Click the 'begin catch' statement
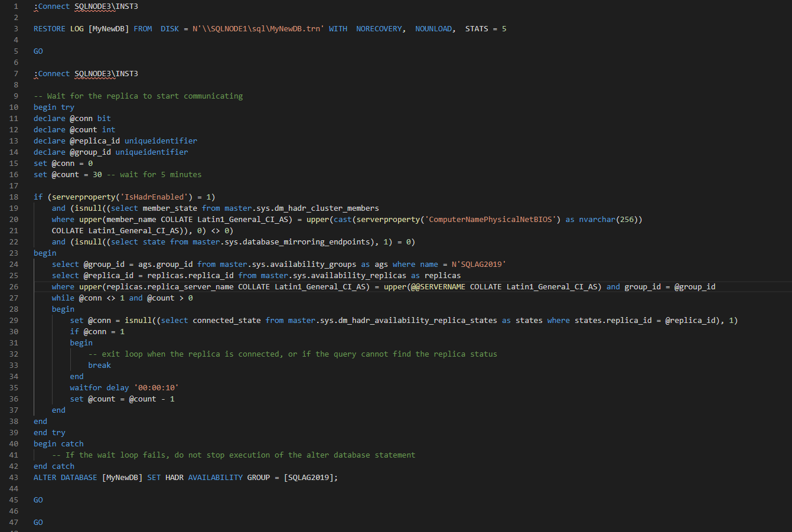The width and height of the screenshot is (792, 532). 58,443
